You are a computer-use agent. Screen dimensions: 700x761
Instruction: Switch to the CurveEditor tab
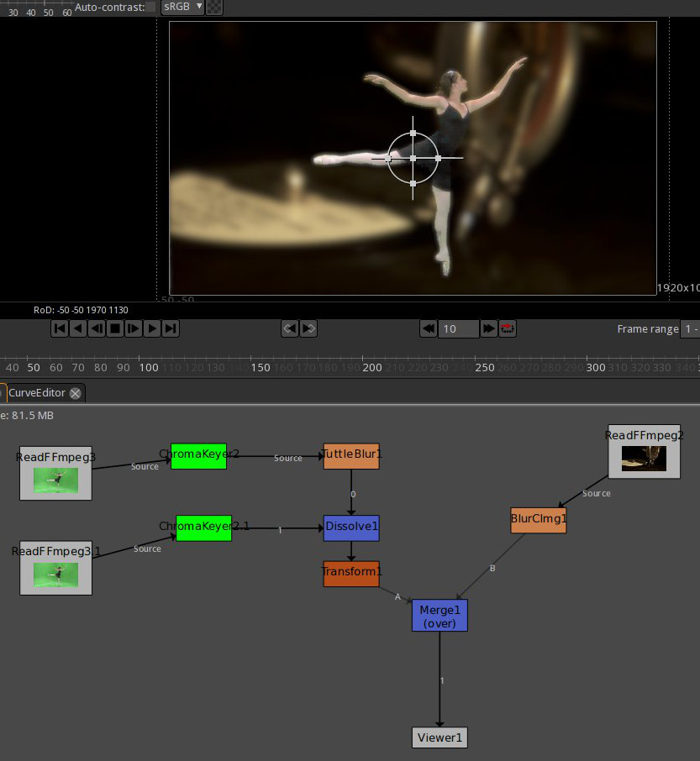[x=37, y=393]
